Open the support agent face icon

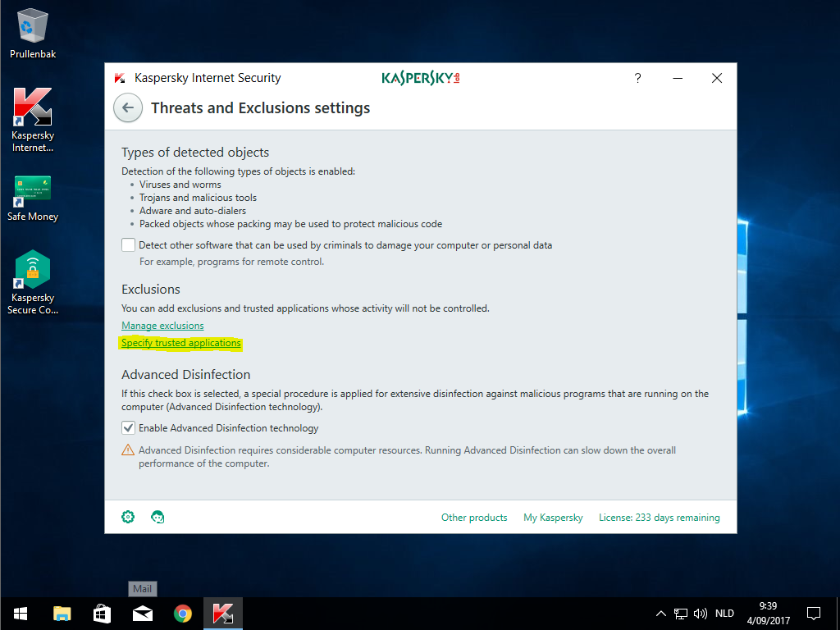click(157, 517)
